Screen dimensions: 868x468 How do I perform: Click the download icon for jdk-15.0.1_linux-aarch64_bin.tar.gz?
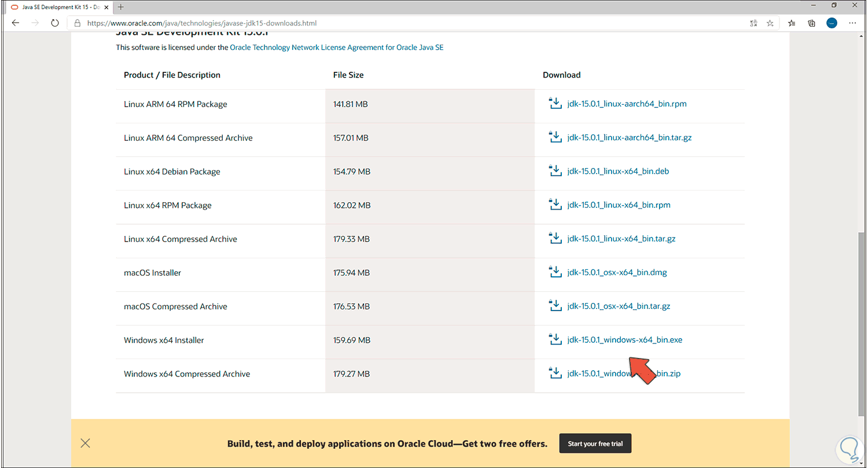tap(555, 137)
